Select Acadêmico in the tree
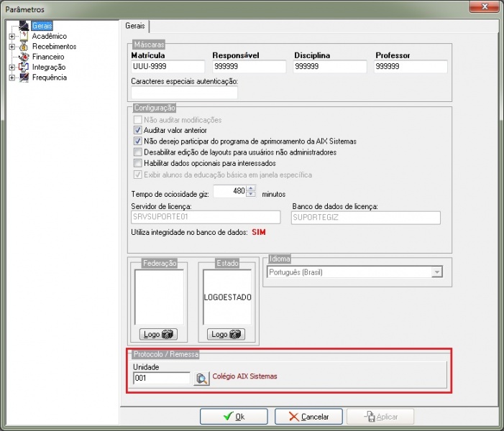The width and height of the screenshot is (504, 431). click(x=49, y=36)
